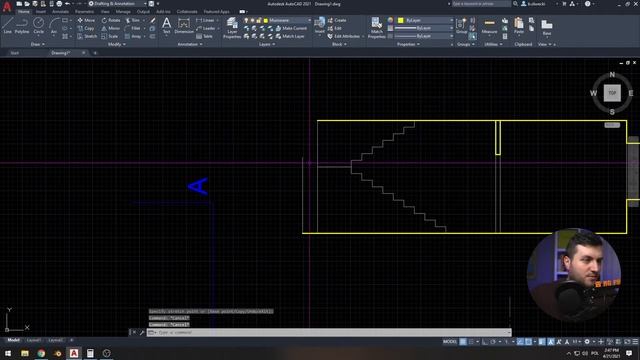Switch to the Start file tab
This screenshot has height=360, width=640.
tap(14, 53)
